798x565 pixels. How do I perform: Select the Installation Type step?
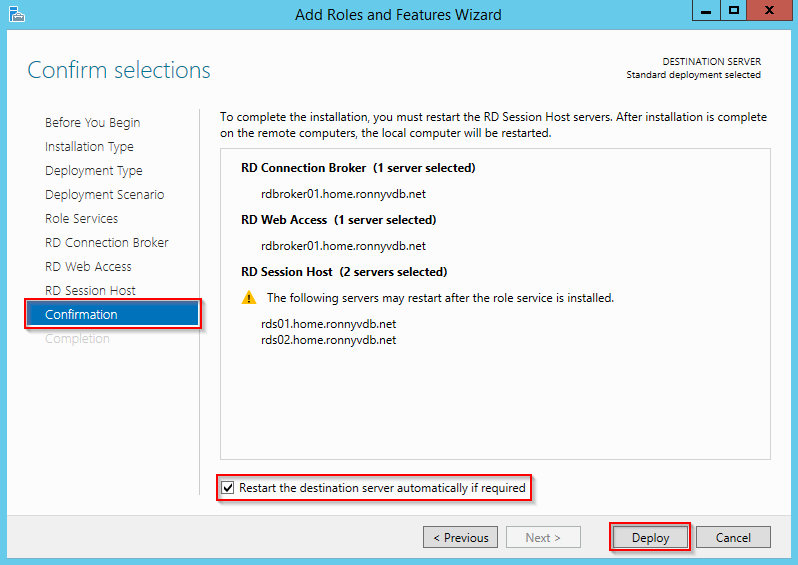point(89,147)
